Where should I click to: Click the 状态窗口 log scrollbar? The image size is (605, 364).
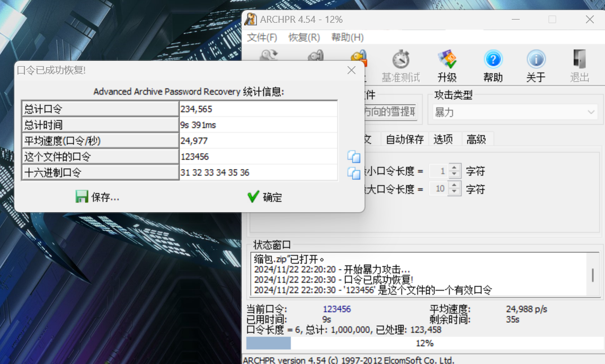pos(592,274)
